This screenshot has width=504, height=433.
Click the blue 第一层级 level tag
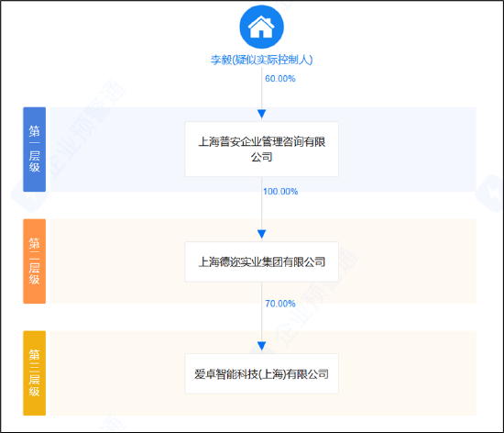(x=35, y=150)
